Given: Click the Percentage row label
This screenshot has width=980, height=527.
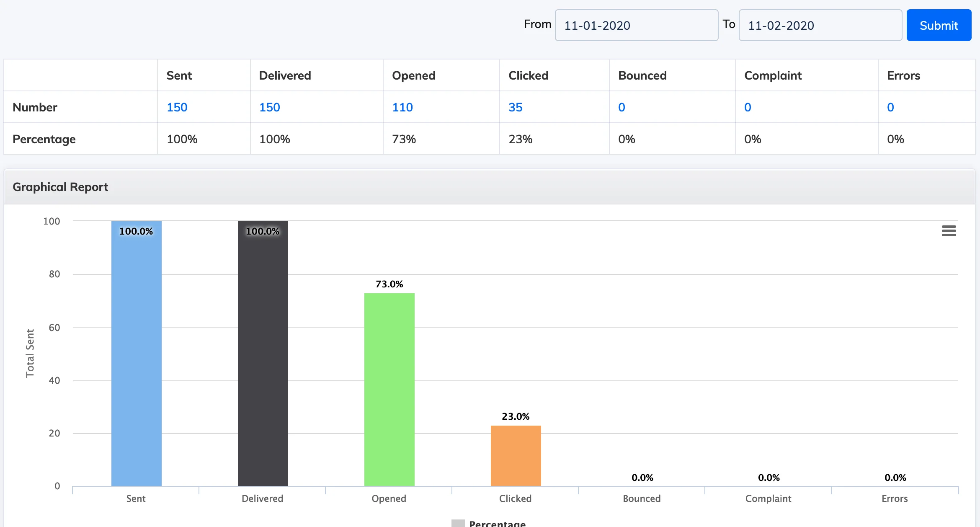Looking at the screenshot, I should [44, 139].
